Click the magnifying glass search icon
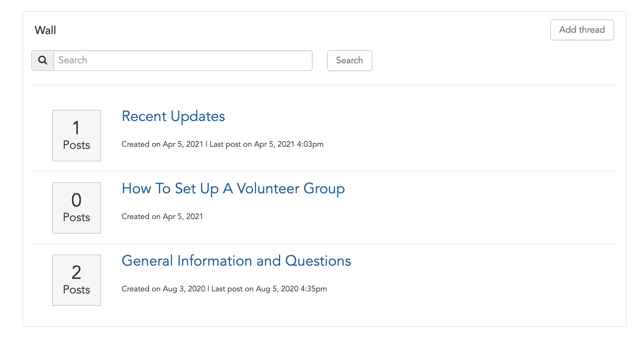This screenshot has height=347, width=644. click(43, 60)
